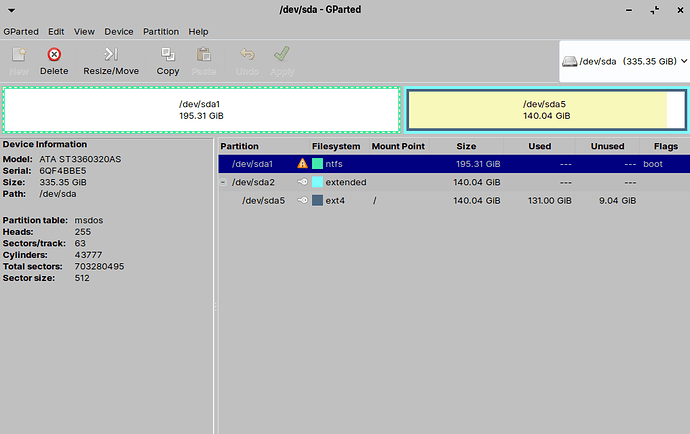Sort by Size column header
The height and width of the screenshot is (434, 690).
click(x=466, y=146)
